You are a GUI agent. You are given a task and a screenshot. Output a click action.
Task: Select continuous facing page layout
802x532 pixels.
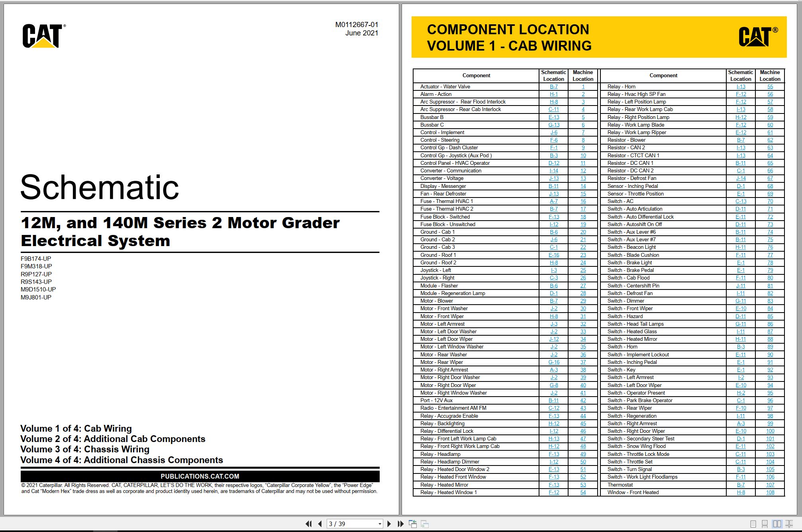pyautogui.click(x=789, y=524)
